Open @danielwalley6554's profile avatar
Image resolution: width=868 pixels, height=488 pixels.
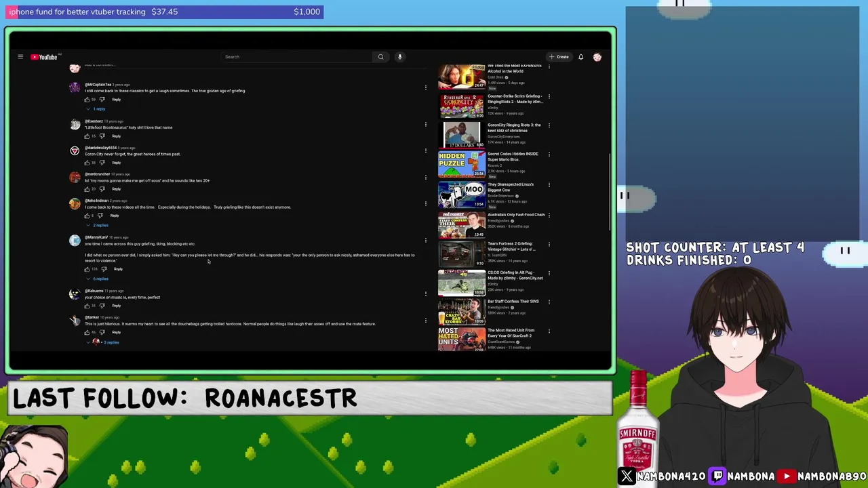click(x=75, y=150)
